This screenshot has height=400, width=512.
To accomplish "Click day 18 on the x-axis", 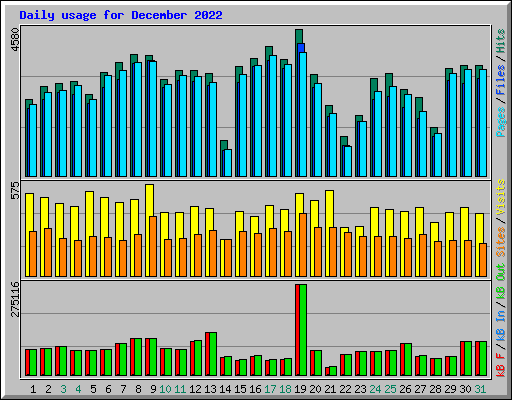I will (x=285, y=389).
